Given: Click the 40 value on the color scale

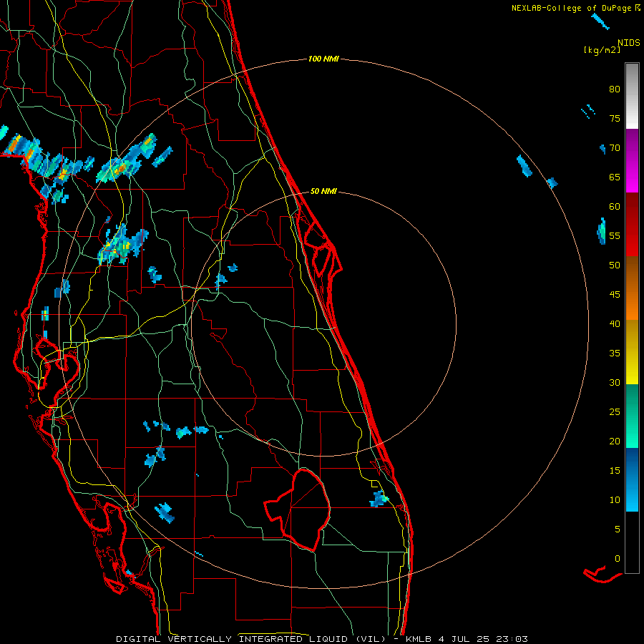Looking at the screenshot, I should tap(615, 324).
